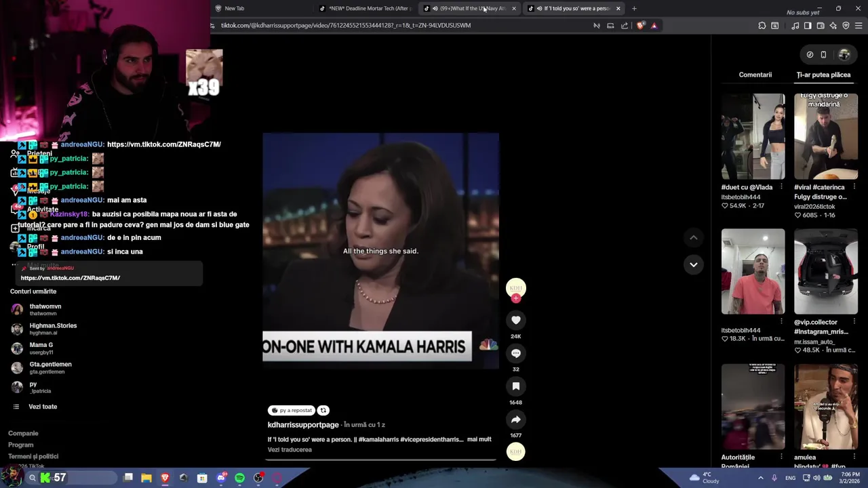
Task: Click the 'py a repostat' label
Action: click(x=292, y=410)
